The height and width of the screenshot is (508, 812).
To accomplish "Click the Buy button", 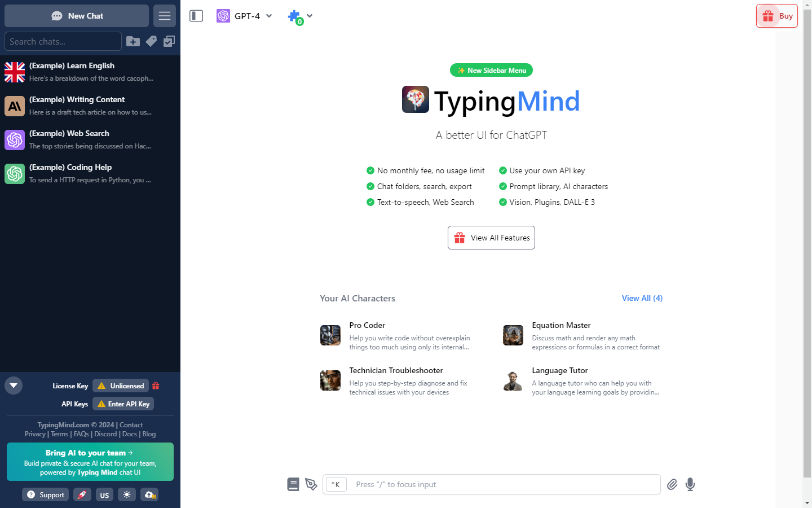I will [x=777, y=16].
